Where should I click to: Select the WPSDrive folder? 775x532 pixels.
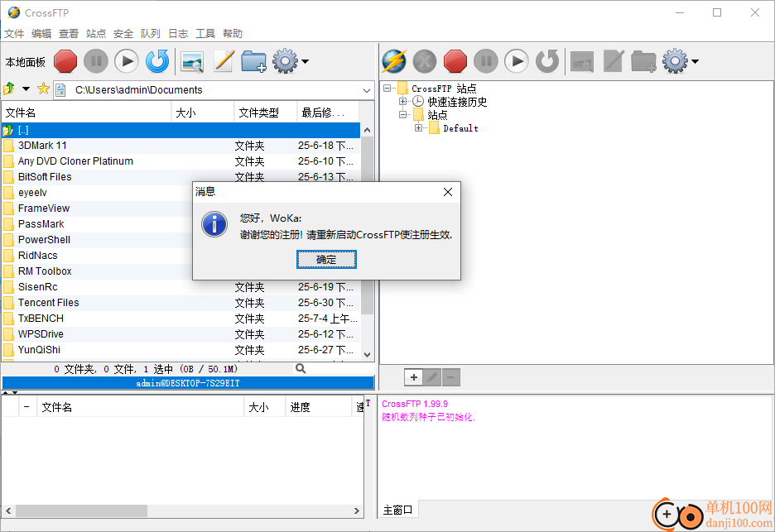click(181, 334)
